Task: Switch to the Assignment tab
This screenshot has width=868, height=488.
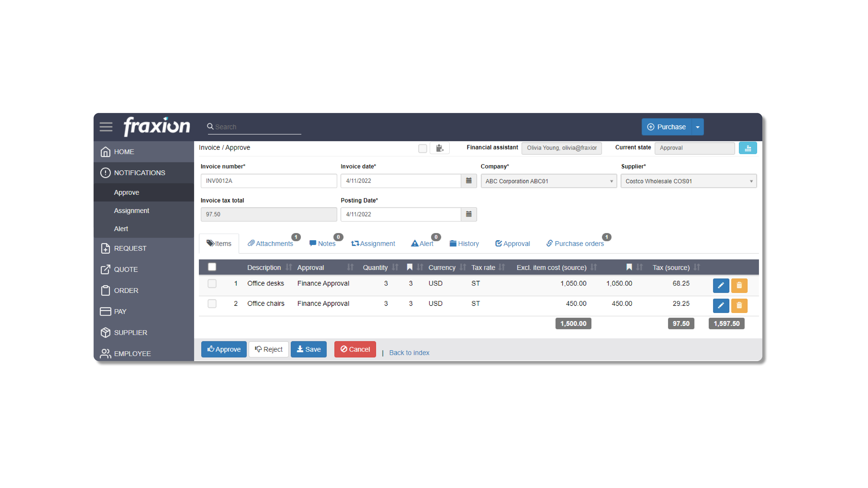Action: pyautogui.click(x=373, y=243)
